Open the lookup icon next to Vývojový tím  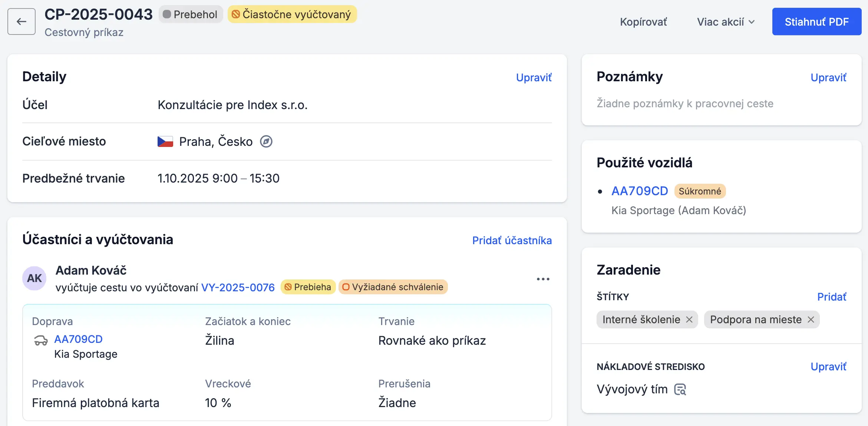pos(680,389)
